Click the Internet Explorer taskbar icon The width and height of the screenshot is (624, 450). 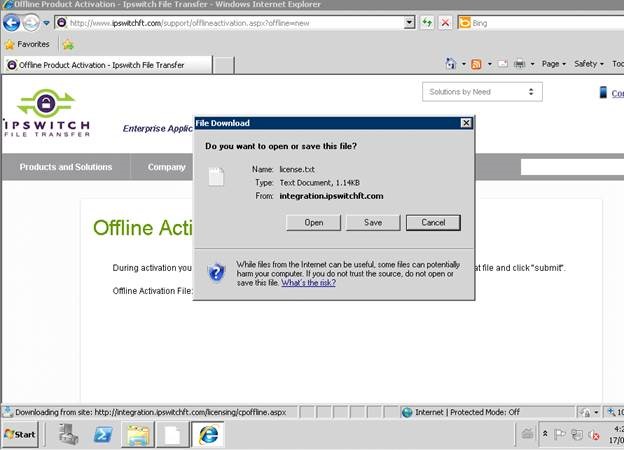tap(208, 434)
